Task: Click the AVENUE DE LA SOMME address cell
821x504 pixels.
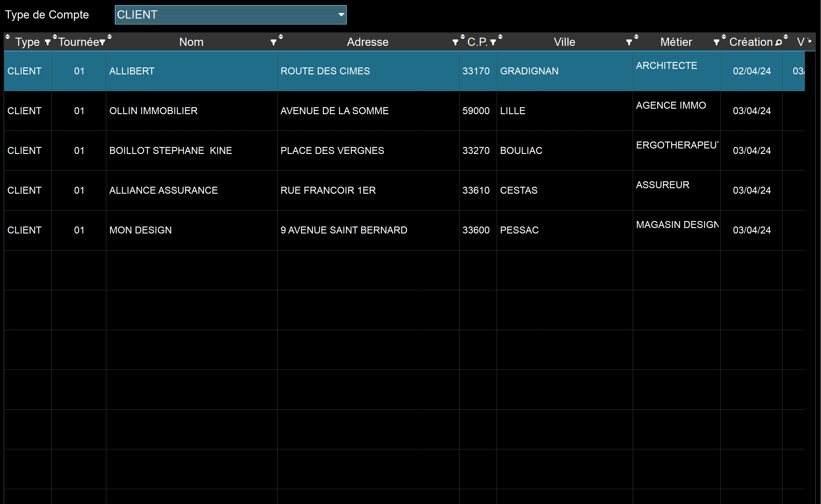Action: click(x=368, y=111)
